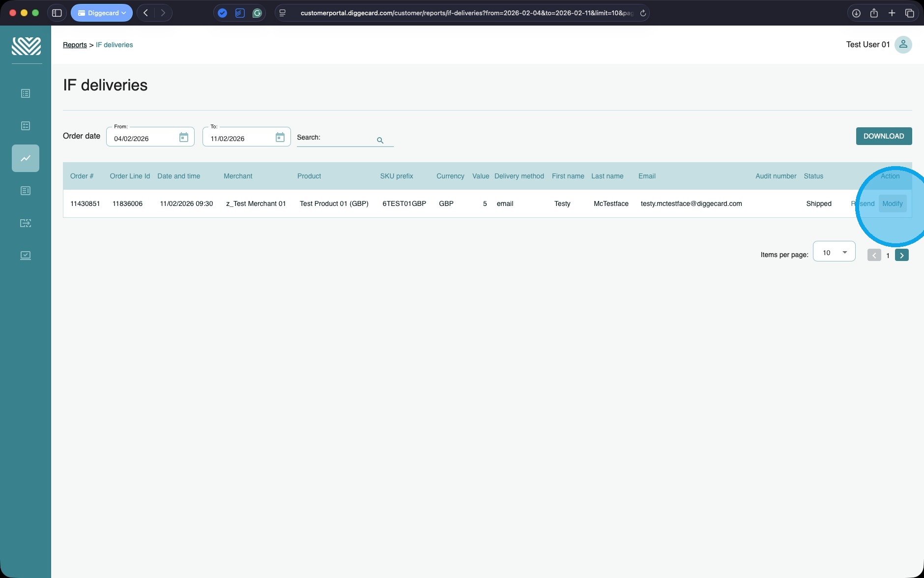Open the monitor-with-checkmark icon in sidebar
924x578 pixels.
[26, 256]
